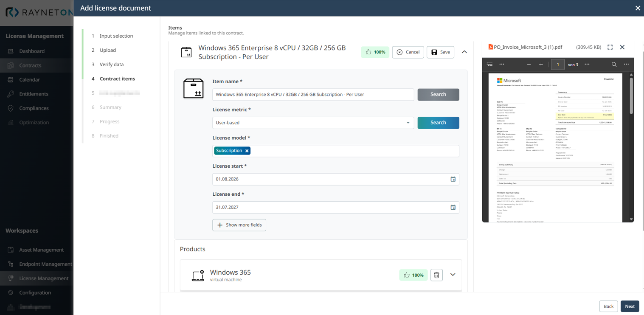Click the 'Products' section heading
The height and width of the screenshot is (315, 644).
tap(193, 249)
